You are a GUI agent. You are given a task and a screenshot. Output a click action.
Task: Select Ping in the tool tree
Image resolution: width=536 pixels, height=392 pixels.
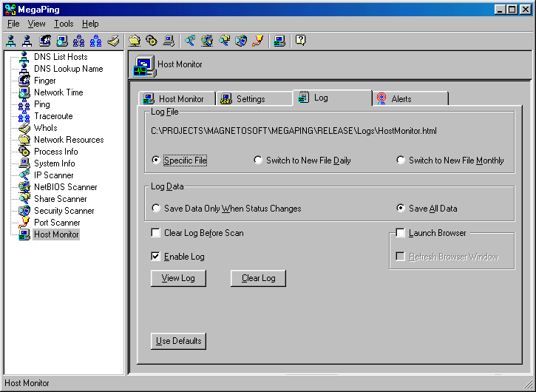[41, 104]
